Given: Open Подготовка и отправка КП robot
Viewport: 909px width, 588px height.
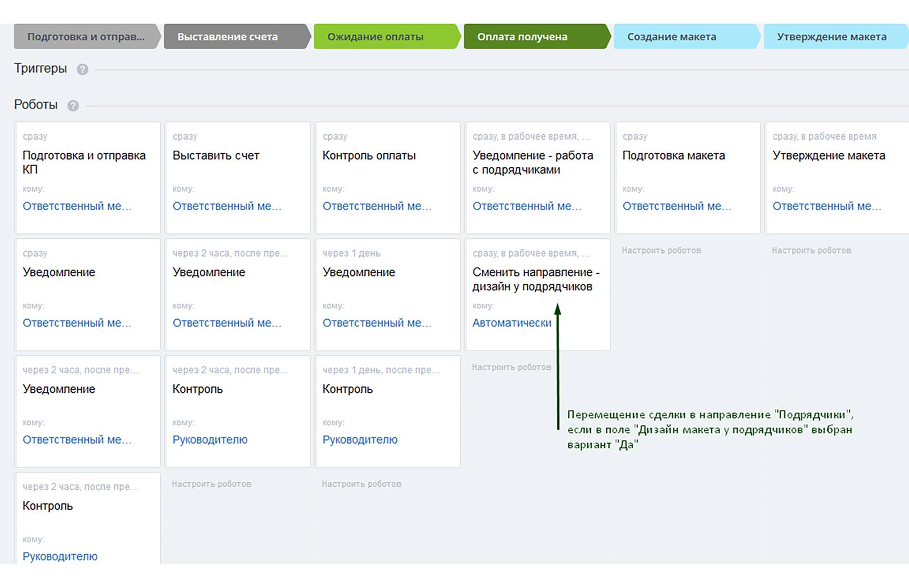Looking at the screenshot, I should tap(84, 162).
